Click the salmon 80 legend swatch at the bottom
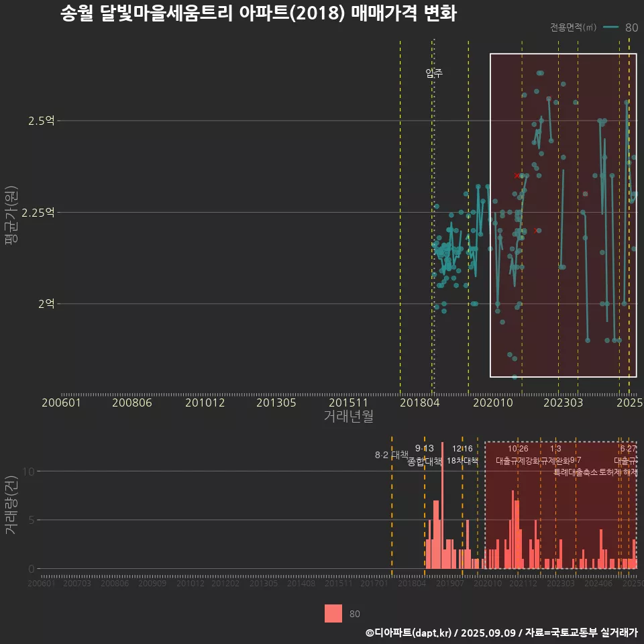 (333, 613)
